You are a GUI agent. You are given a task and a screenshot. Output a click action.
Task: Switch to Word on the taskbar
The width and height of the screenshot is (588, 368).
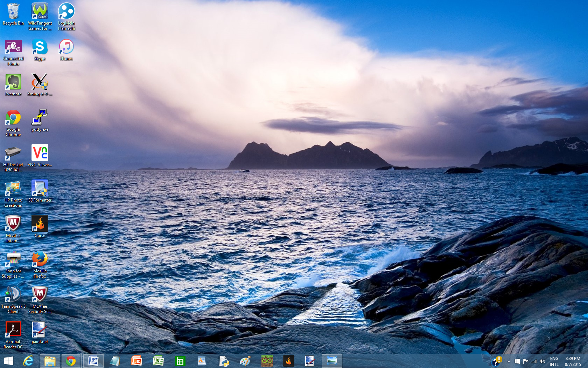[x=93, y=361]
